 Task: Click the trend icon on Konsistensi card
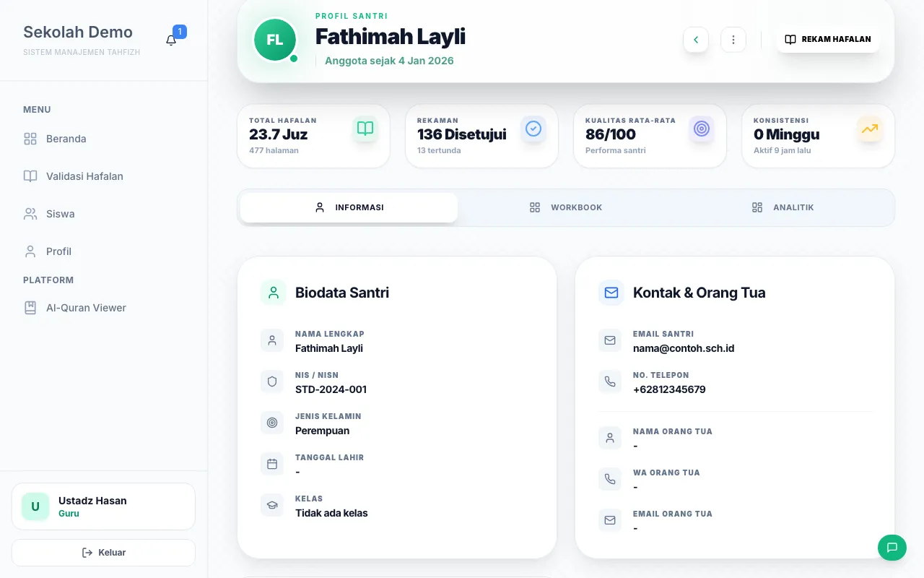(870, 129)
